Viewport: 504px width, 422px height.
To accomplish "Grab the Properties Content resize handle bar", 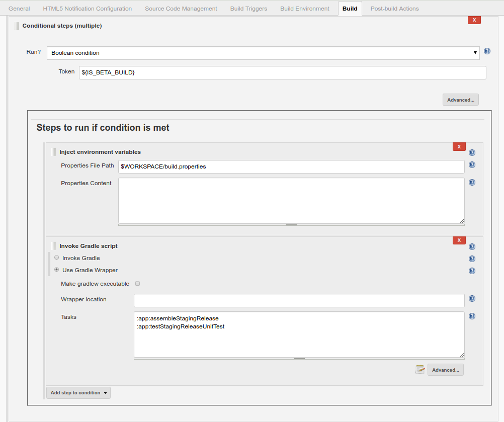I will [x=291, y=225].
